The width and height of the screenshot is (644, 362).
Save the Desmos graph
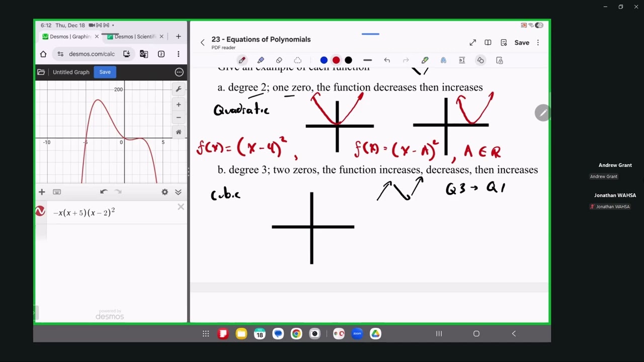pyautogui.click(x=105, y=72)
